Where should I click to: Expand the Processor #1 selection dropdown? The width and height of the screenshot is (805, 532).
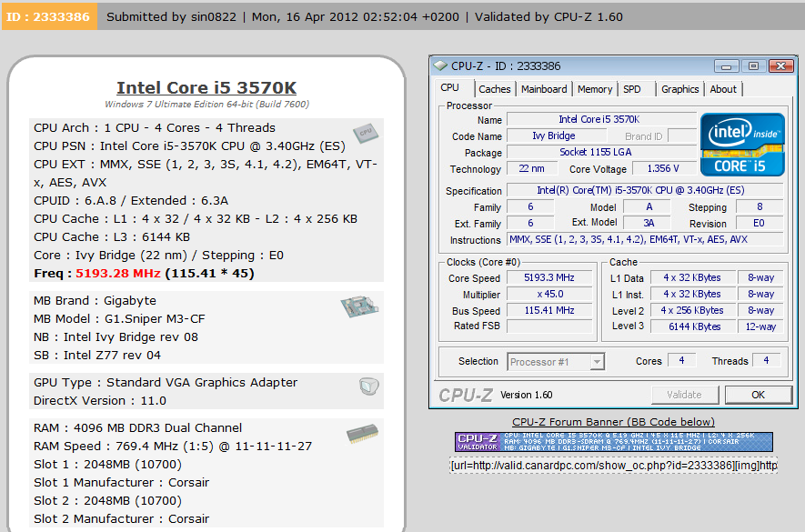(x=597, y=362)
